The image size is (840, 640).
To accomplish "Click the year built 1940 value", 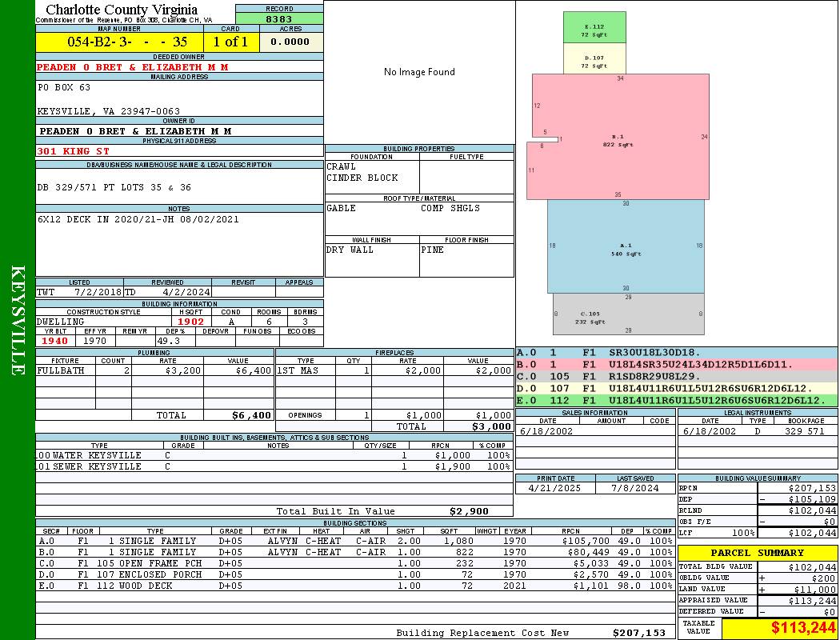I will click(x=54, y=341).
